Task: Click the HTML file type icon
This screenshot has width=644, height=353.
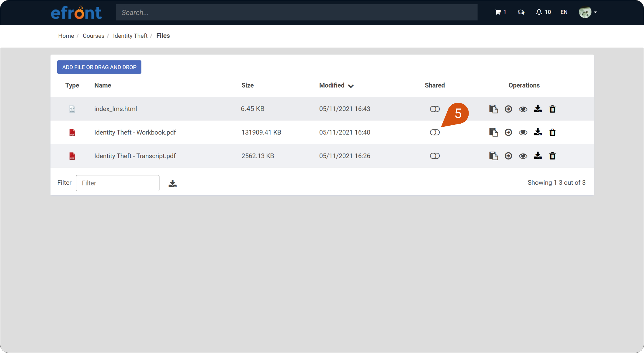Action: click(72, 109)
